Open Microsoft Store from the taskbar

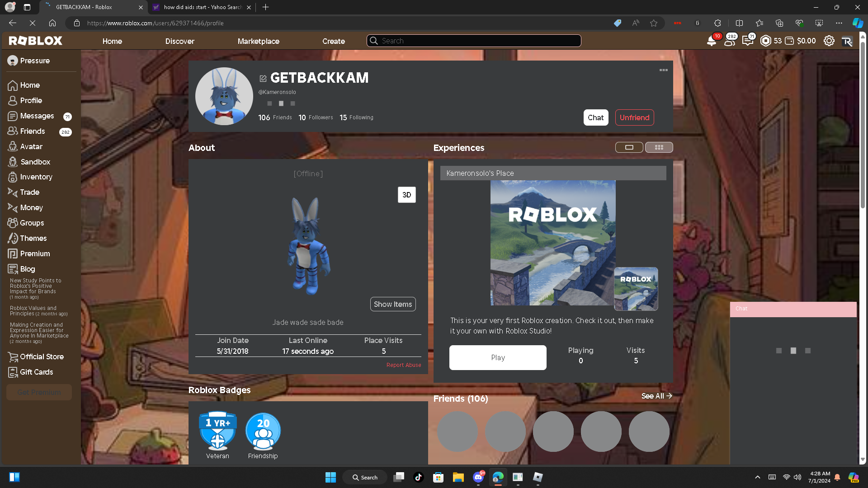click(x=439, y=477)
